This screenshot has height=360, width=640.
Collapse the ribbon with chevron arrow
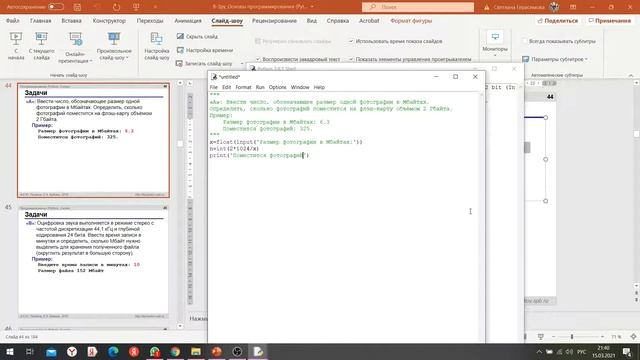631,76
